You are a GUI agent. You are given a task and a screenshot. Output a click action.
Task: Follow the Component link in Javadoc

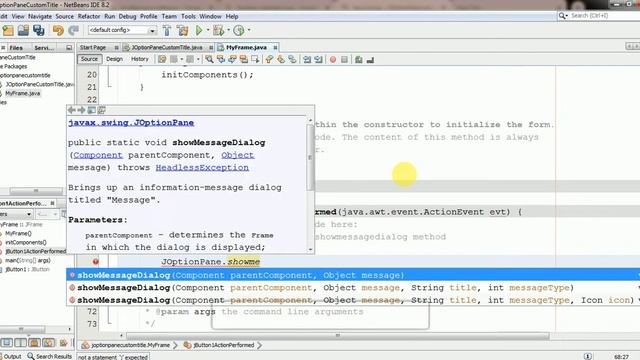(x=98, y=155)
